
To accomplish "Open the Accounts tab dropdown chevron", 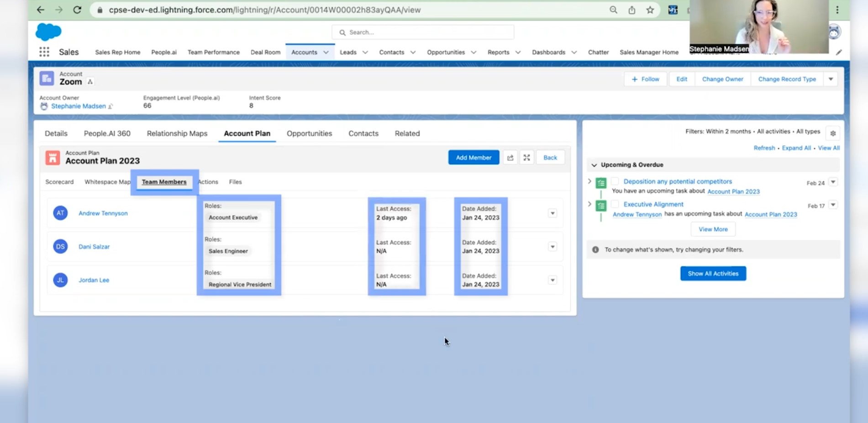I will [x=326, y=52].
